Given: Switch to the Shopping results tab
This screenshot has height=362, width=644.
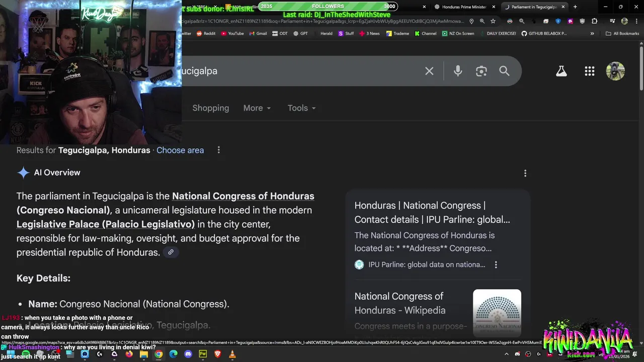Looking at the screenshot, I should pyautogui.click(x=210, y=108).
